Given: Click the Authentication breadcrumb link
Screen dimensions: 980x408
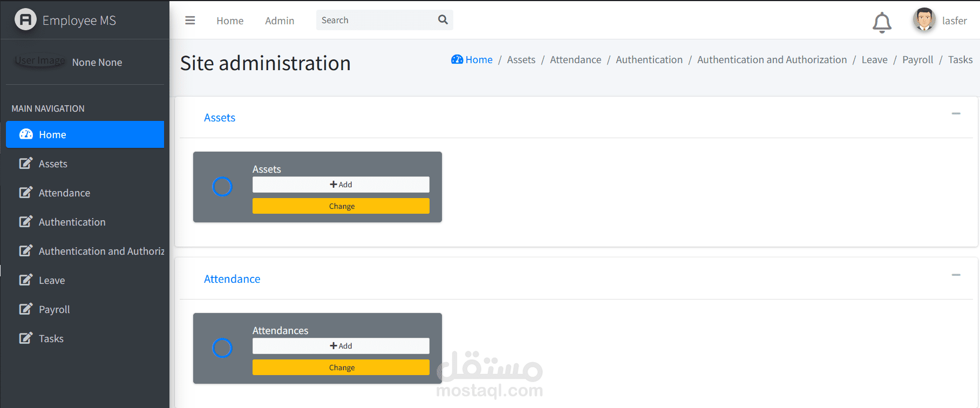Looking at the screenshot, I should [649, 59].
